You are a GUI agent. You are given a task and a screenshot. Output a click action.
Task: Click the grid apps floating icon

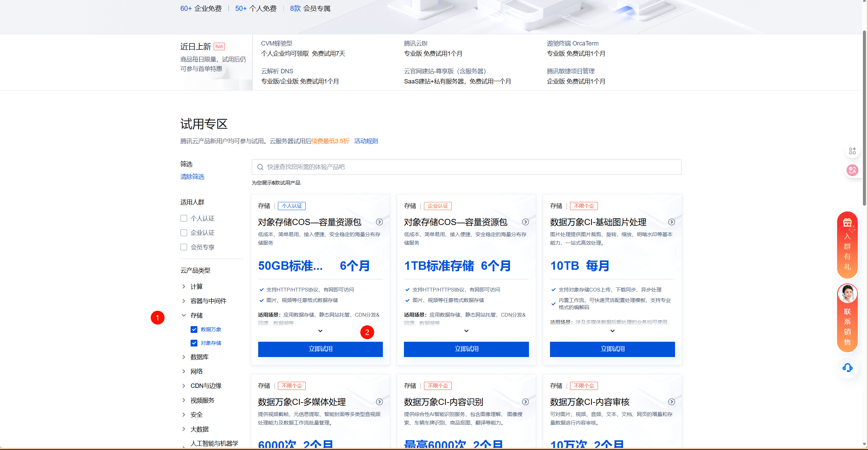[x=852, y=151]
